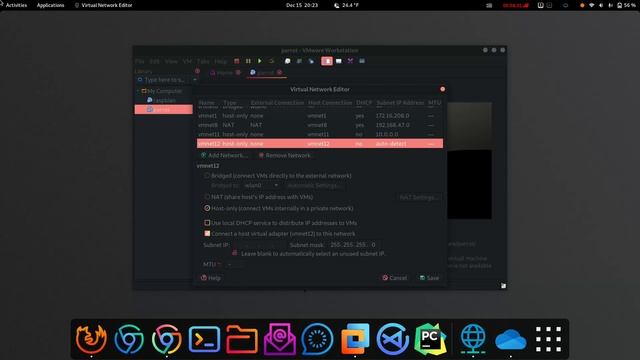The height and width of the screenshot is (360, 640).
Task: Open the network globe app in dock
Action: pos(473,339)
